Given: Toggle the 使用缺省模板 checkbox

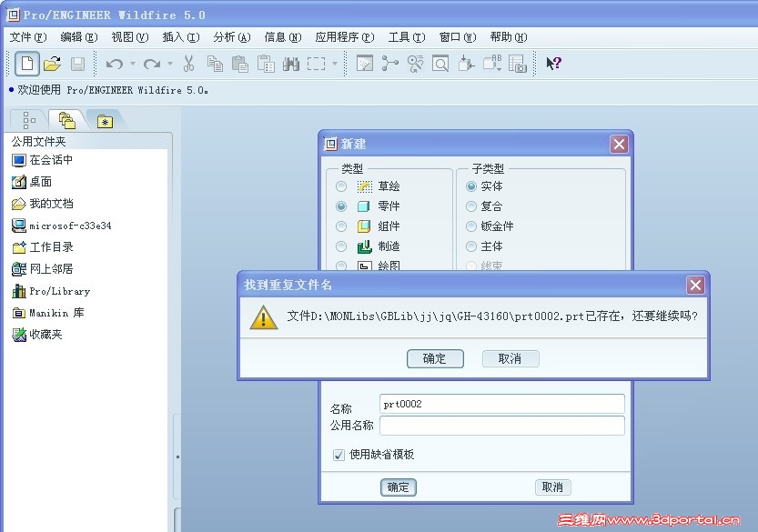Looking at the screenshot, I should point(339,455).
